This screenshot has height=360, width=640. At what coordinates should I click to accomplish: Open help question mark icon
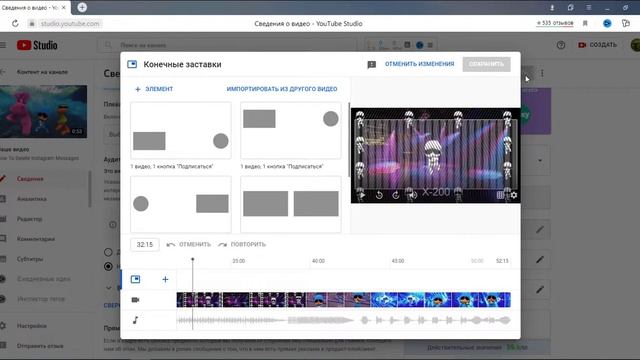point(561,45)
